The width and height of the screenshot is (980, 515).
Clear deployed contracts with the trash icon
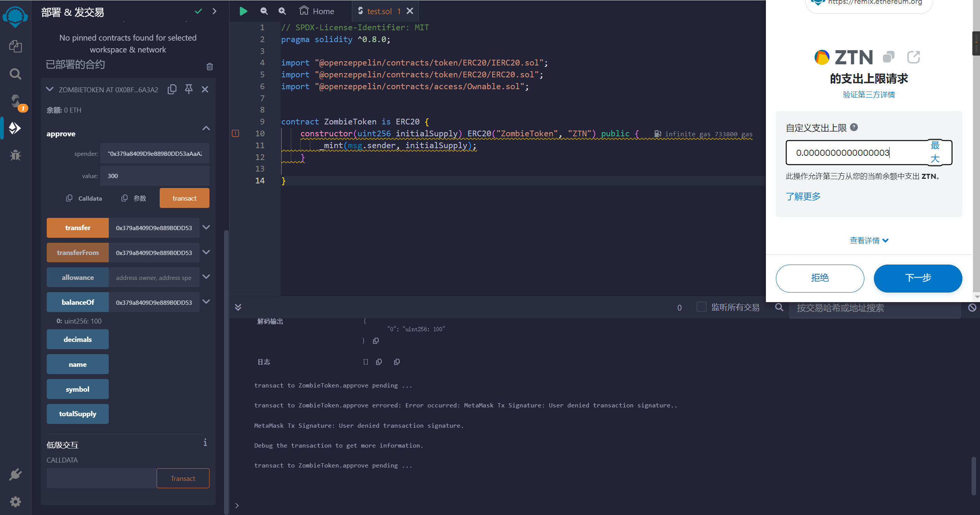point(209,66)
